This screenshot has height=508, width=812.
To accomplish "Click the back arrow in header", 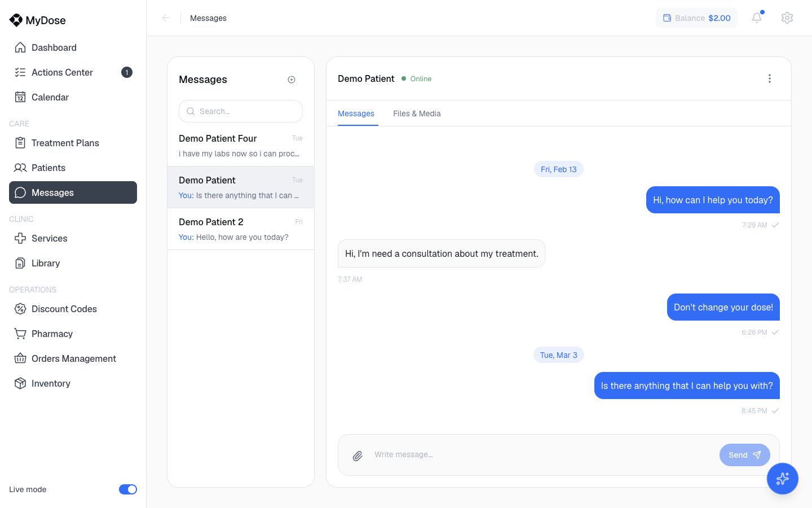I will [x=166, y=18].
